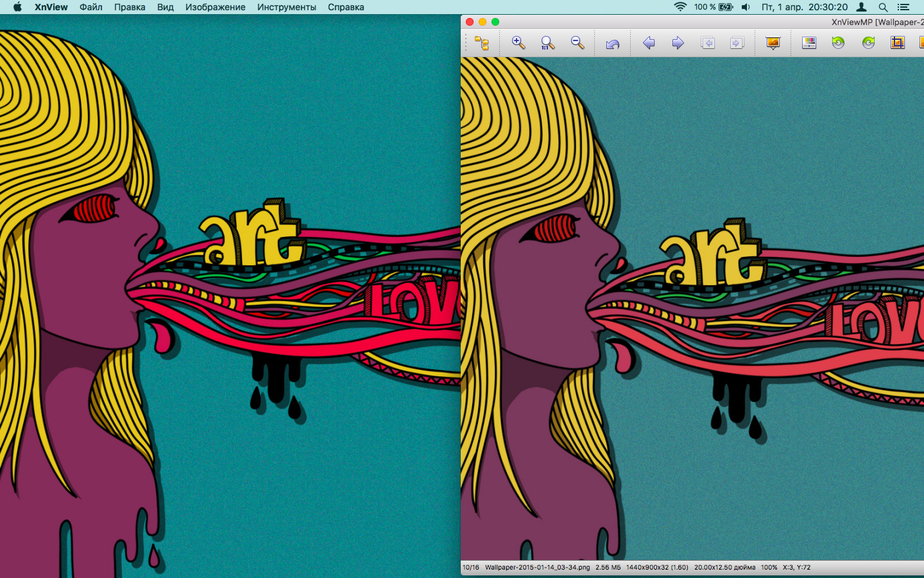Open the folder tree browser icon
The height and width of the screenshot is (578, 924).
tap(481, 43)
